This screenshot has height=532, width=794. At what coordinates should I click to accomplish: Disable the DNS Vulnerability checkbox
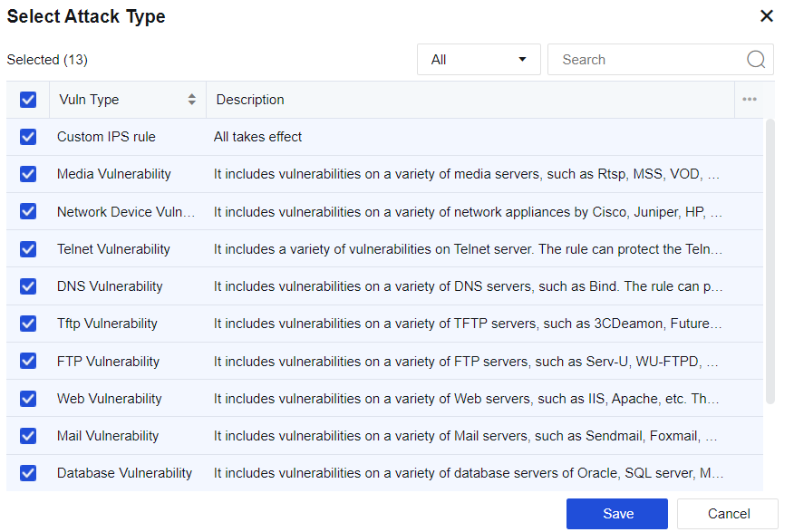tap(28, 286)
